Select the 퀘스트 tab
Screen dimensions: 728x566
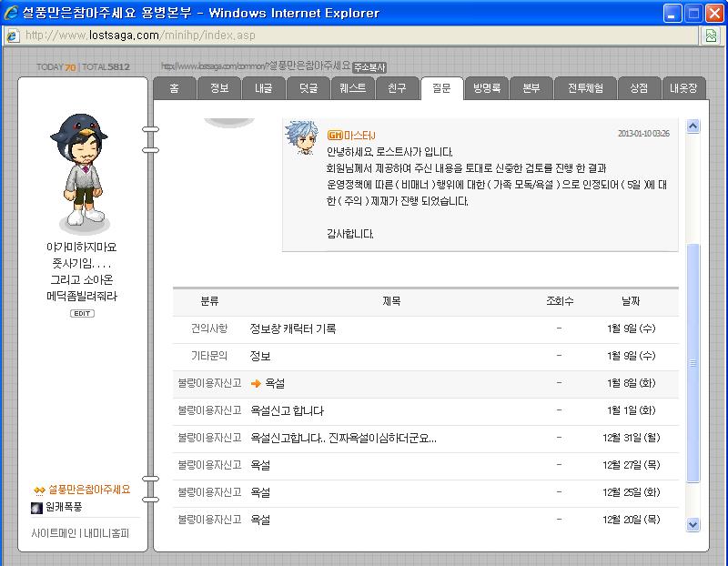[352, 88]
